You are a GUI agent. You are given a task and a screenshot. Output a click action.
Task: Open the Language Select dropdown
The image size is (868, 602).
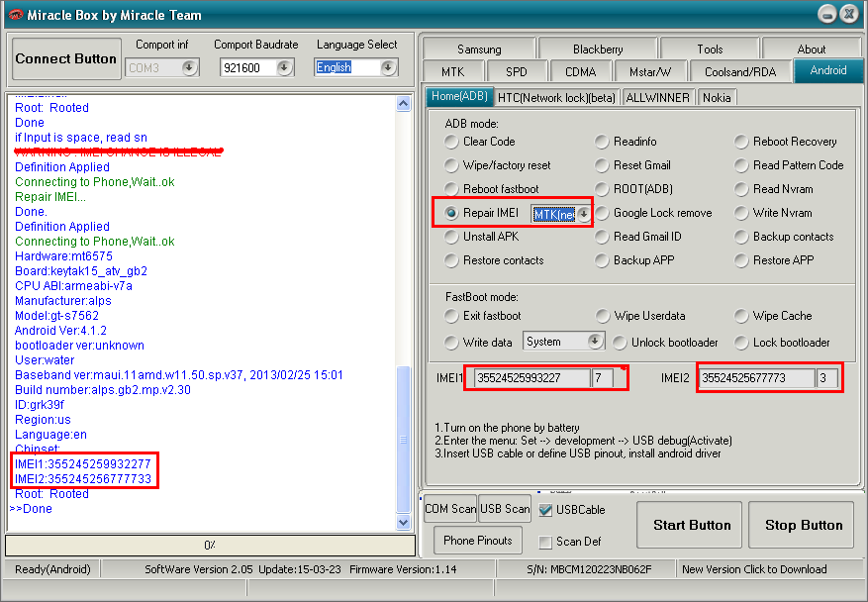coord(388,67)
